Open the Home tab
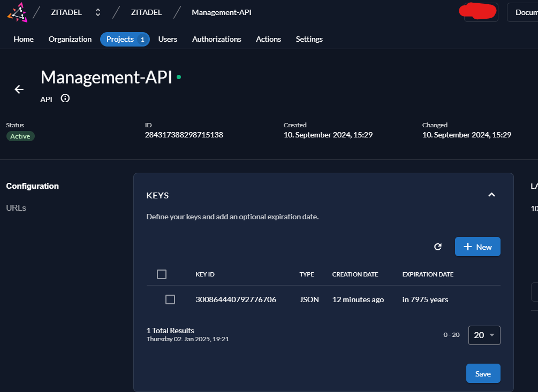 [24, 39]
